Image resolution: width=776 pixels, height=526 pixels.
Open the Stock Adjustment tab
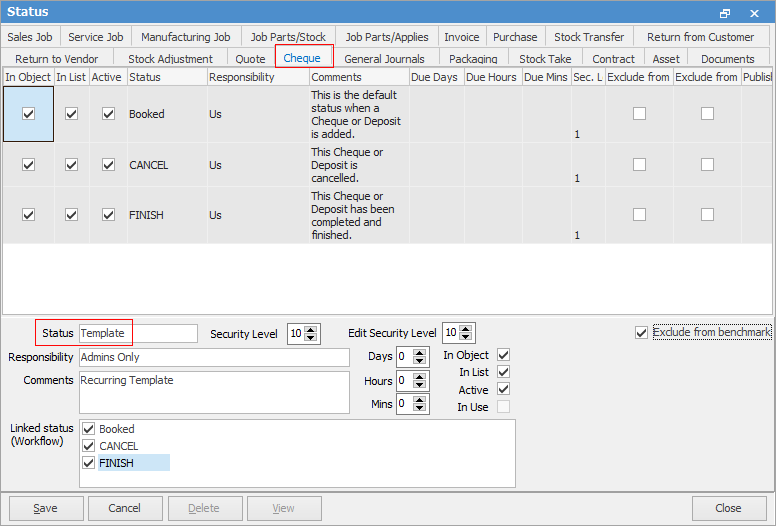pos(170,59)
